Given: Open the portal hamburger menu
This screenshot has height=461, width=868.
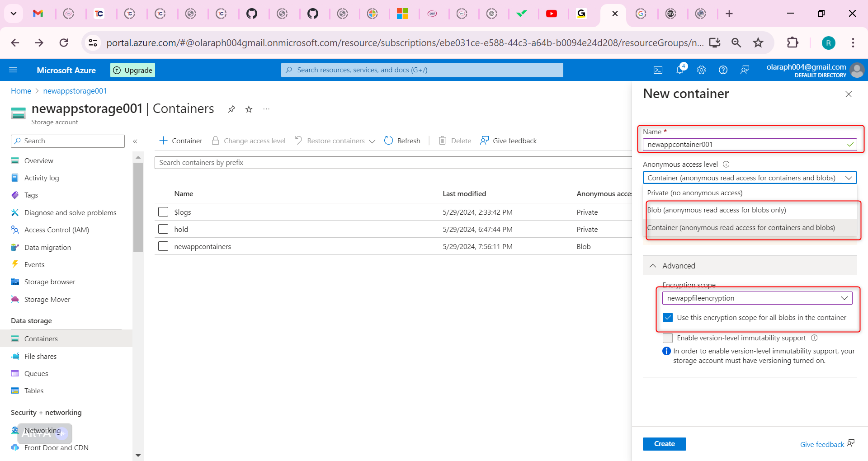Looking at the screenshot, I should click(x=13, y=70).
